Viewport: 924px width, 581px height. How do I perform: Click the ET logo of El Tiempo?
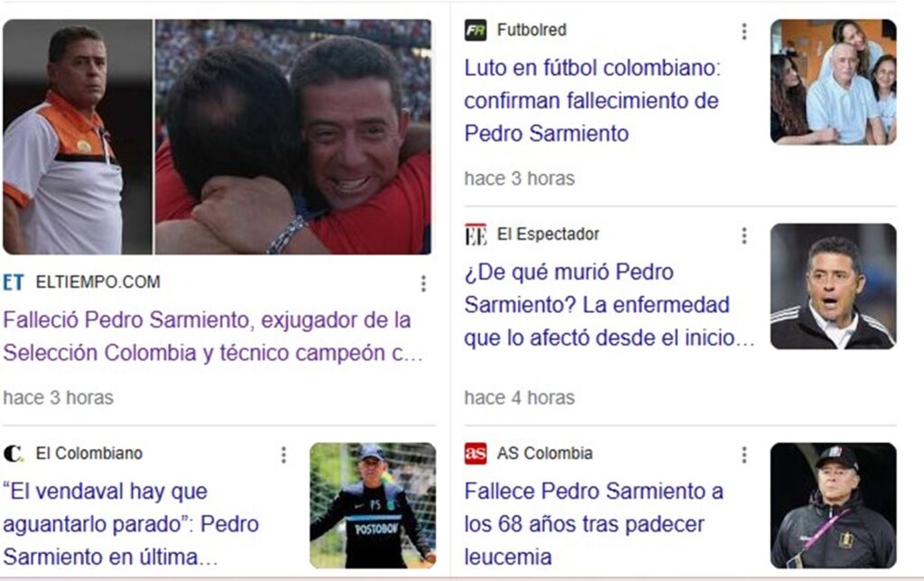[14, 282]
